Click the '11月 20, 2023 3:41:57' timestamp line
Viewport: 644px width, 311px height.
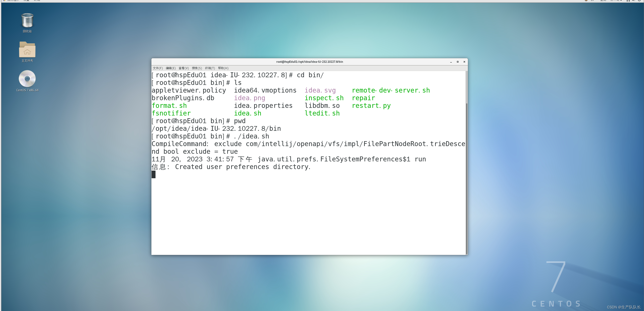click(289, 159)
